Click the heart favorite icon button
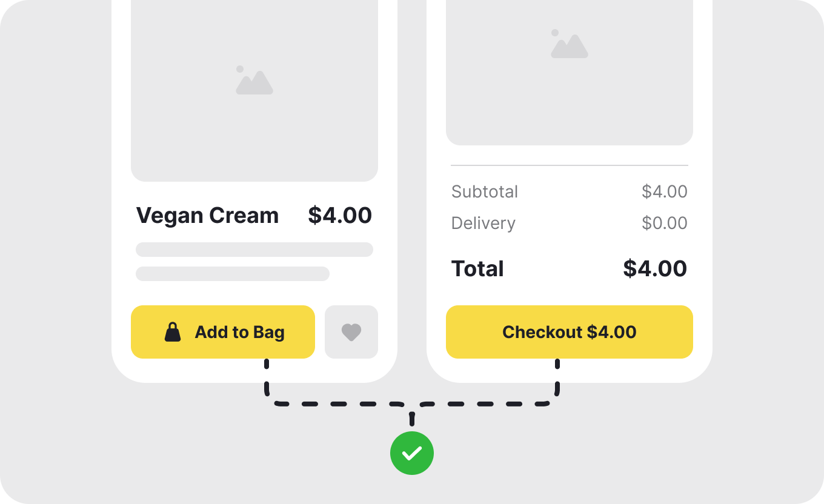This screenshot has width=824, height=504. pyautogui.click(x=351, y=332)
